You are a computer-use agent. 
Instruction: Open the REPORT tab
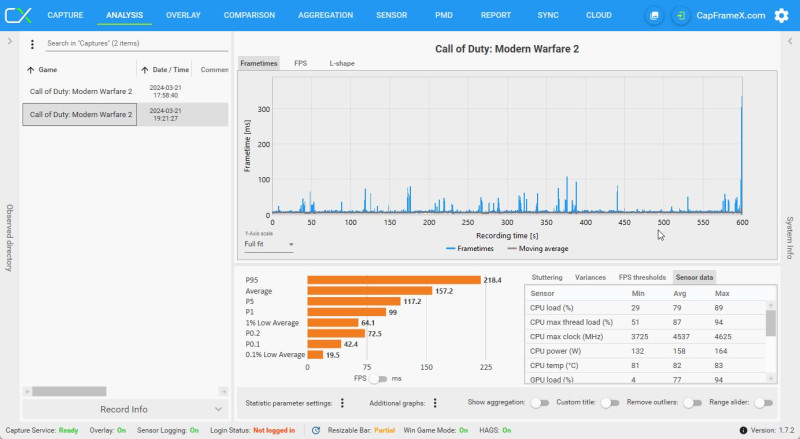point(496,15)
